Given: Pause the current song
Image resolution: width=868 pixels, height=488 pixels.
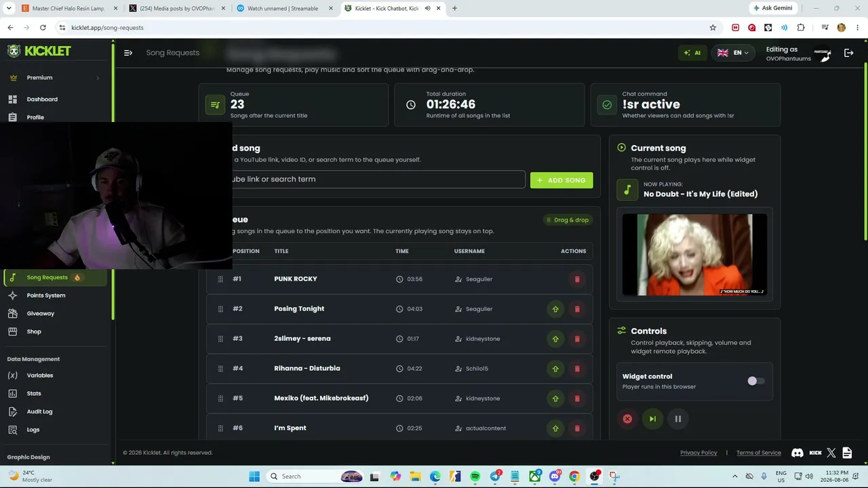Looking at the screenshot, I should 677,419.
